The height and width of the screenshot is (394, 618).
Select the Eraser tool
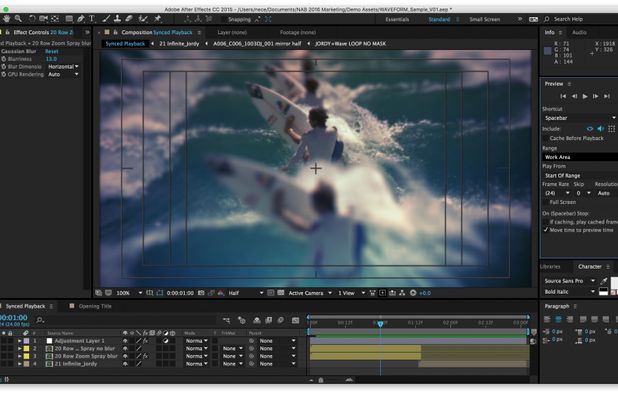click(129, 19)
